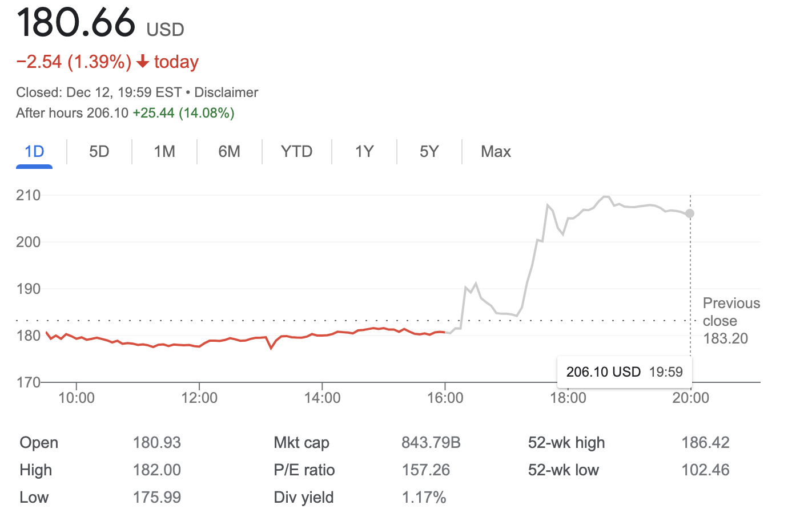The height and width of the screenshot is (517, 812).
Task: Click the 16:00 time axis label
Action: pos(445,398)
